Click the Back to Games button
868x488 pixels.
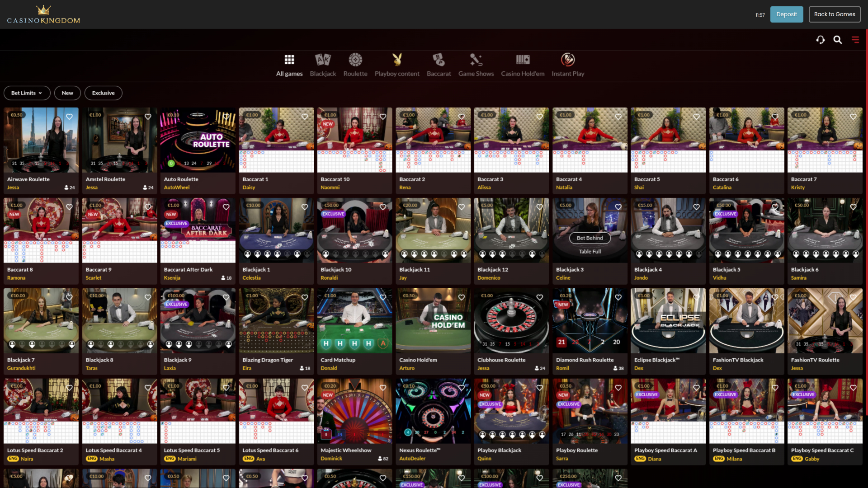pos(835,14)
